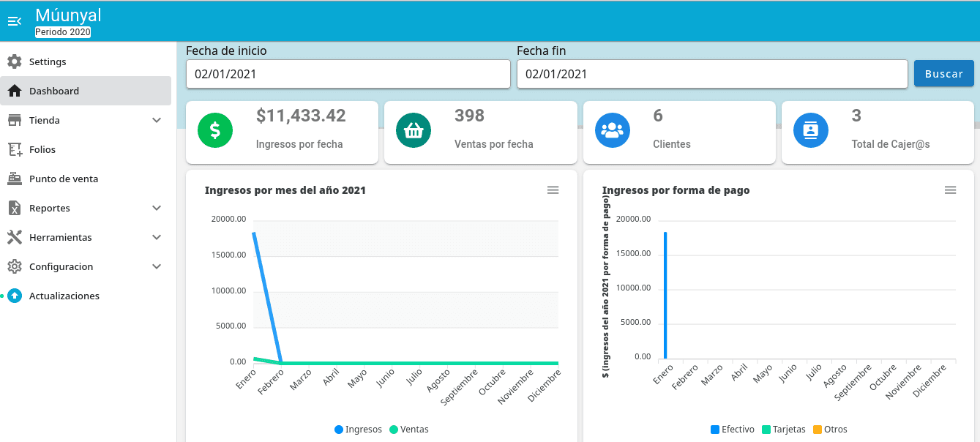Open the Settings menu item
The image size is (980, 442).
point(86,61)
